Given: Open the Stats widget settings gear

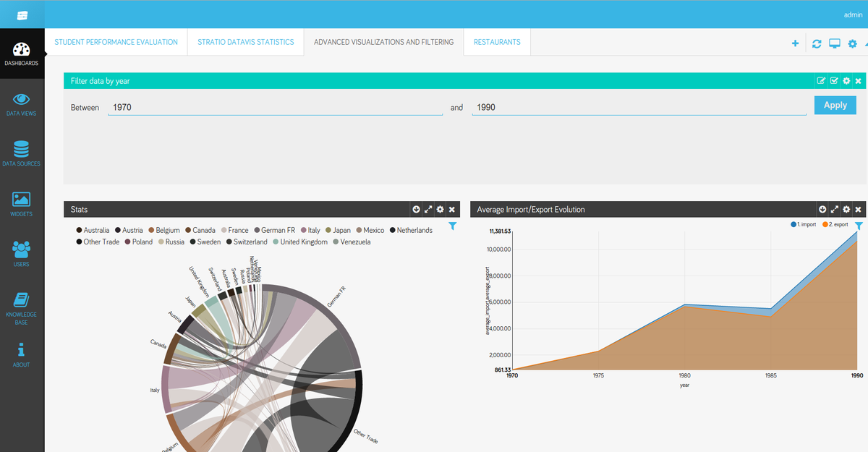Looking at the screenshot, I should pyautogui.click(x=440, y=209).
